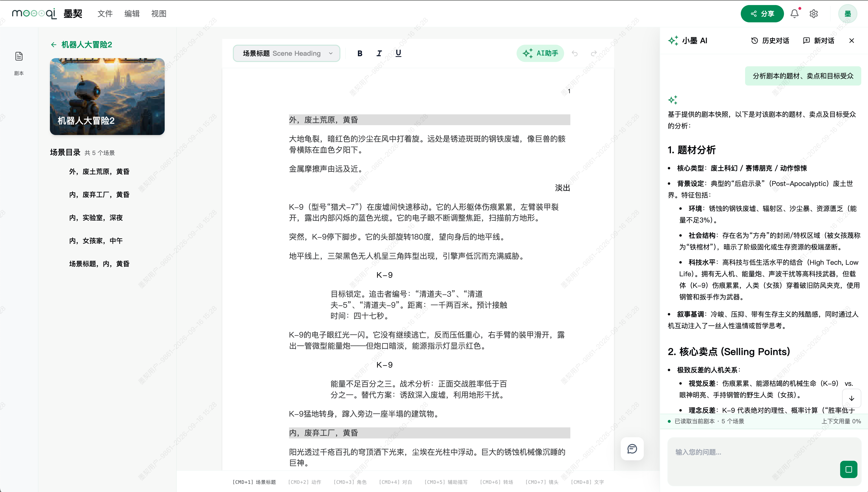Open the 视图 menu
This screenshot has height=492, width=868.
coord(159,13)
